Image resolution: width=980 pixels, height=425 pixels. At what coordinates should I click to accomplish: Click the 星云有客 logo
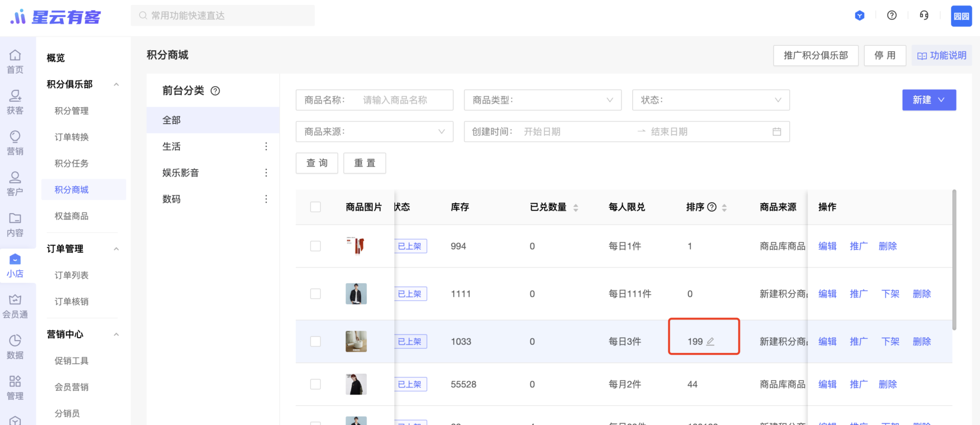56,17
